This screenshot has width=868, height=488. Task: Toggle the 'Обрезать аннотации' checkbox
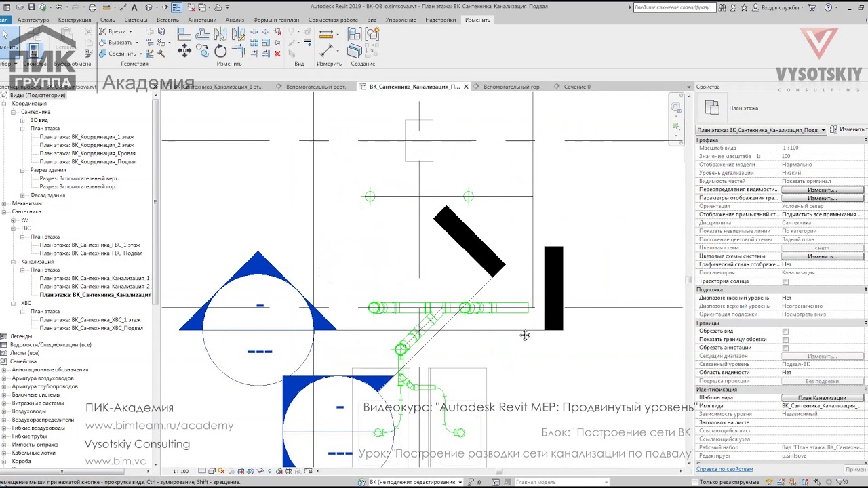(785, 348)
